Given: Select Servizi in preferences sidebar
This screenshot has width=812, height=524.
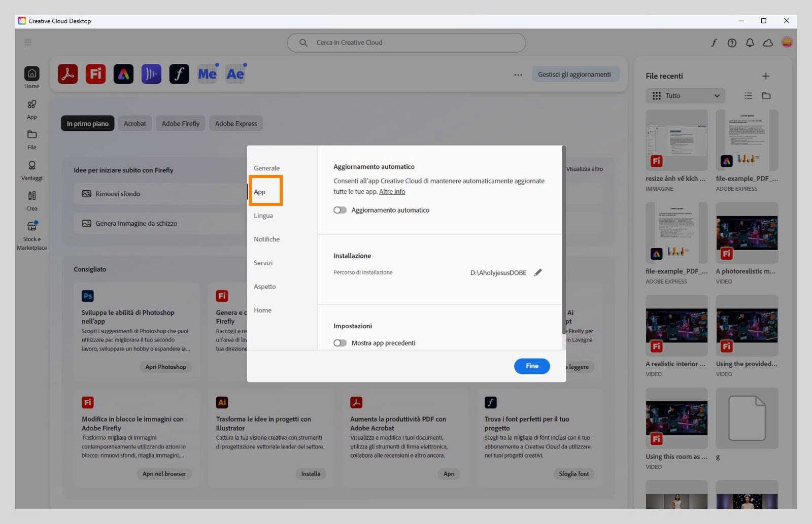Looking at the screenshot, I should pos(263,263).
